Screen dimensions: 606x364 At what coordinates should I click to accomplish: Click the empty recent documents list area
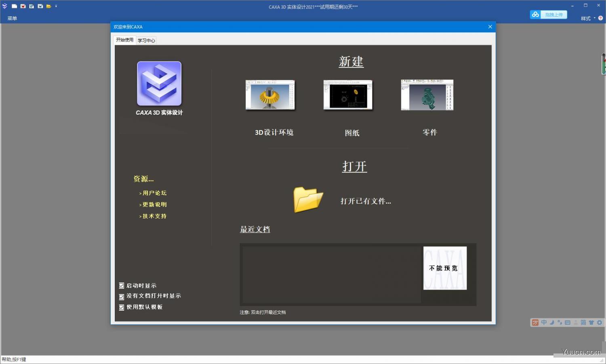coord(331,274)
